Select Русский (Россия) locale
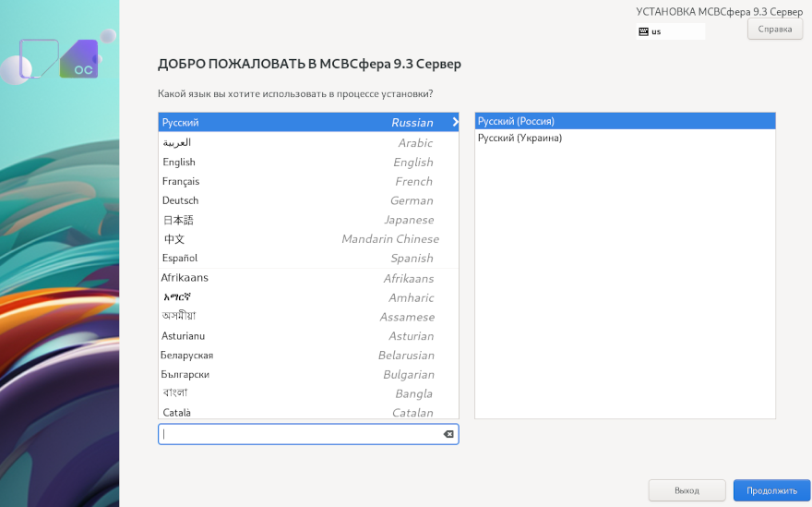The width and height of the screenshot is (812, 507). (x=625, y=121)
